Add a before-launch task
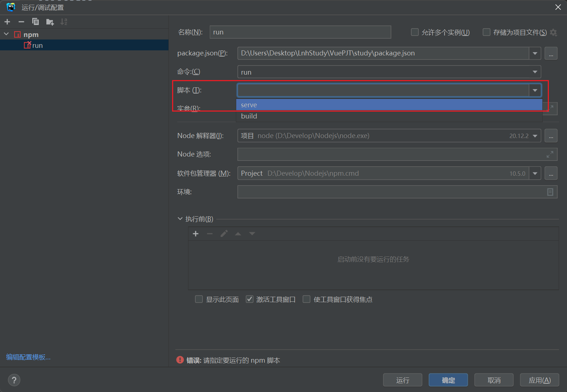567x392 pixels. 196,234
